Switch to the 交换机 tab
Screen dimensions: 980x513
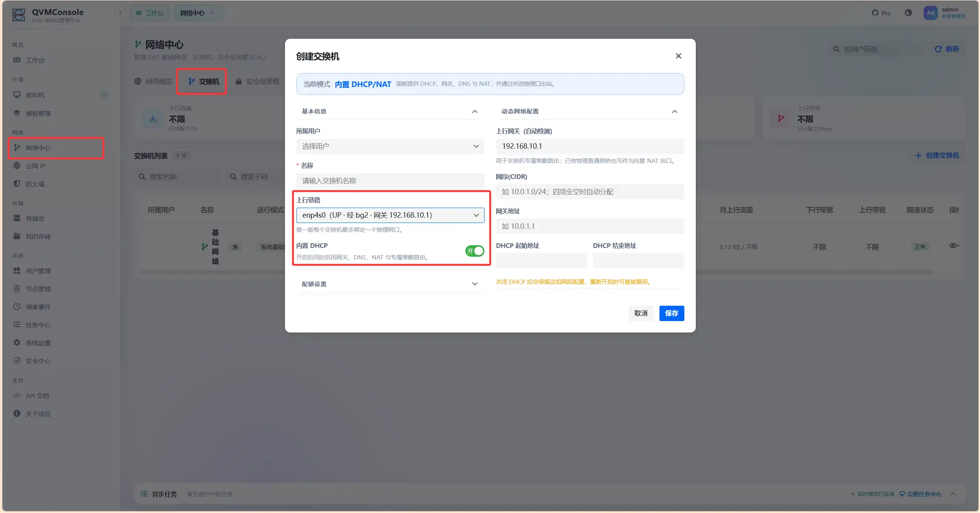click(x=203, y=81)
